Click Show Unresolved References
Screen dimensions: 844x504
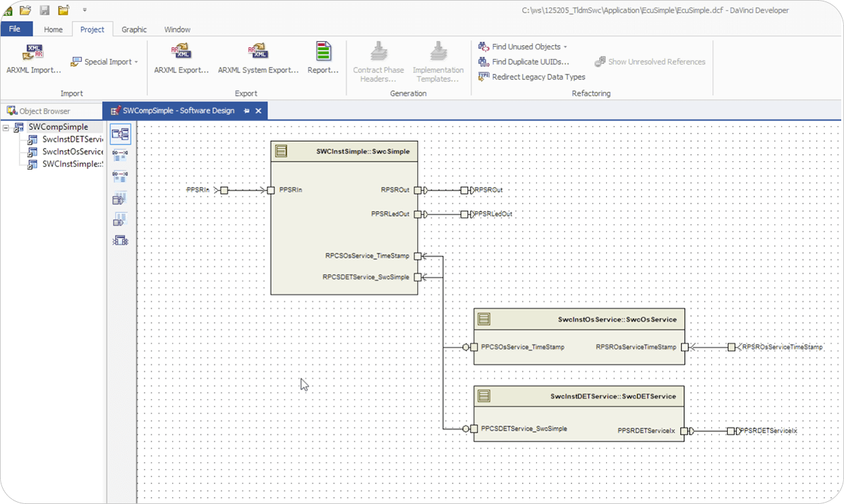pos(650,62)
